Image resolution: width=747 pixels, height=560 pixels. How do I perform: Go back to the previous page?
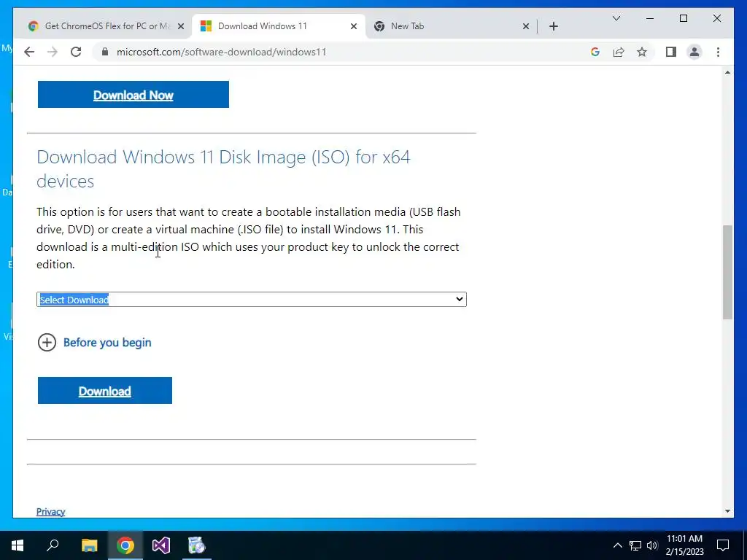[29, 52]
